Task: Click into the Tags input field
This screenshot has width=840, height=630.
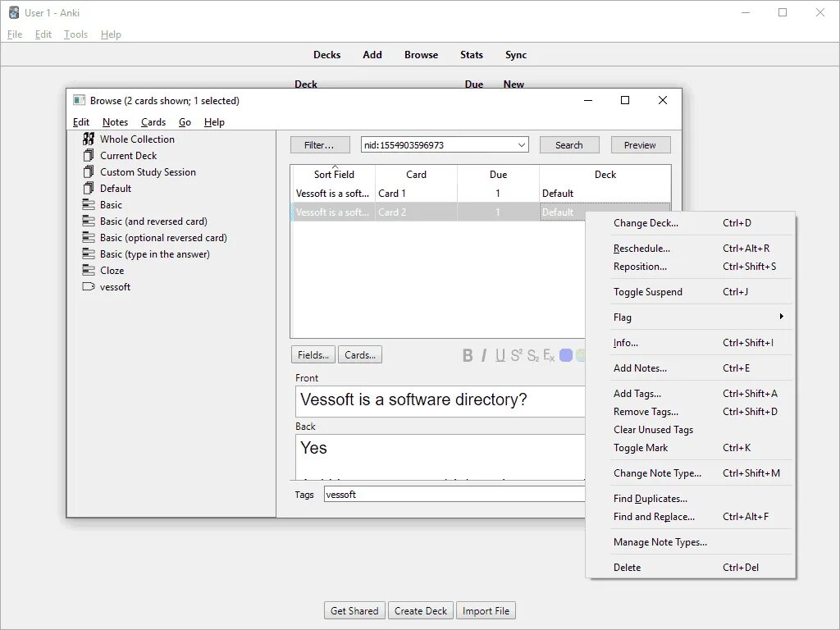Action: (x=454, y=495)
